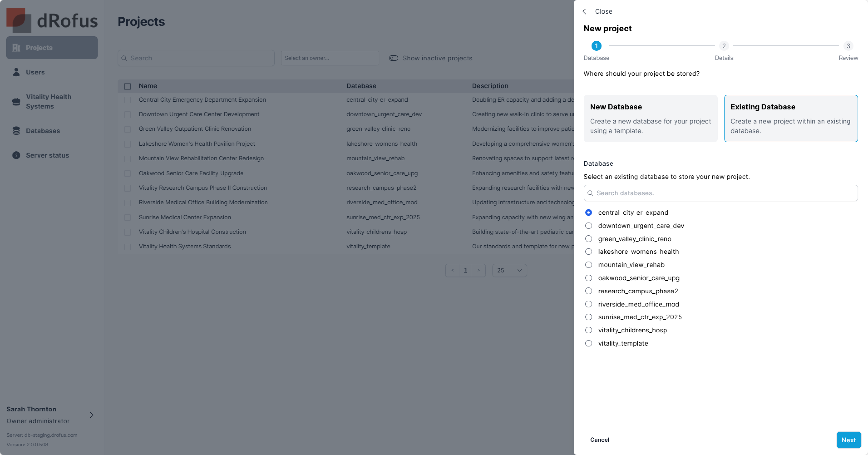
Task: Click the Next button
Action: pos(848,440)
